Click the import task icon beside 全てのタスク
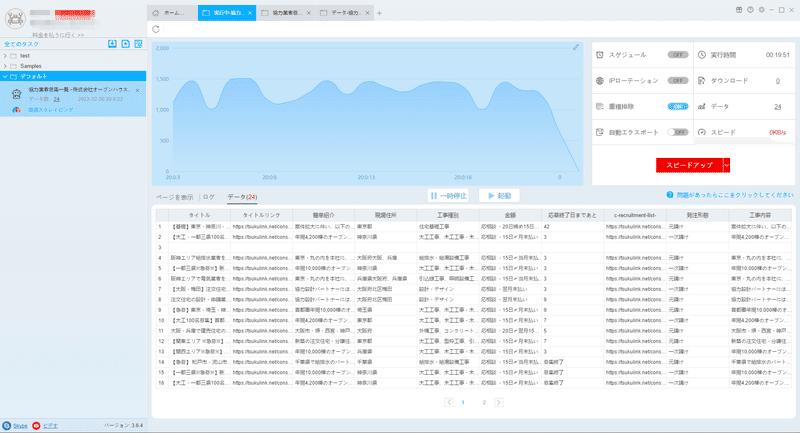Screen dimensions: 800x433 [x=112, y=44]
